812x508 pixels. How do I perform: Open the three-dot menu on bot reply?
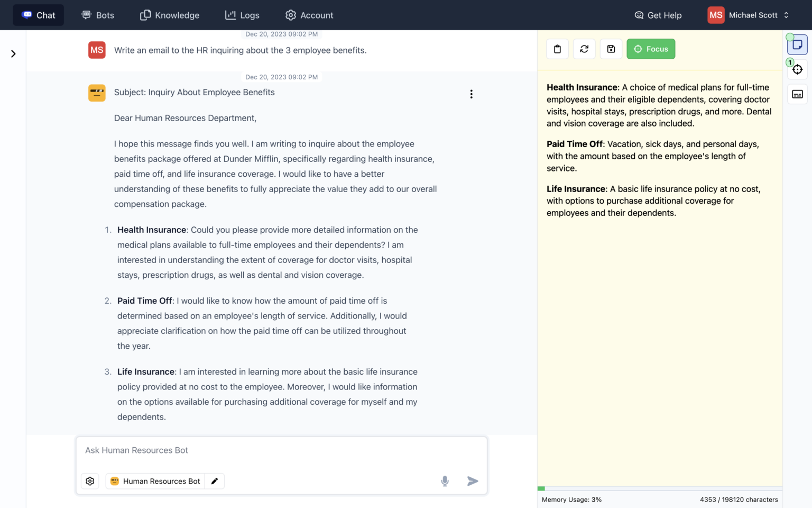pos(471,94)
